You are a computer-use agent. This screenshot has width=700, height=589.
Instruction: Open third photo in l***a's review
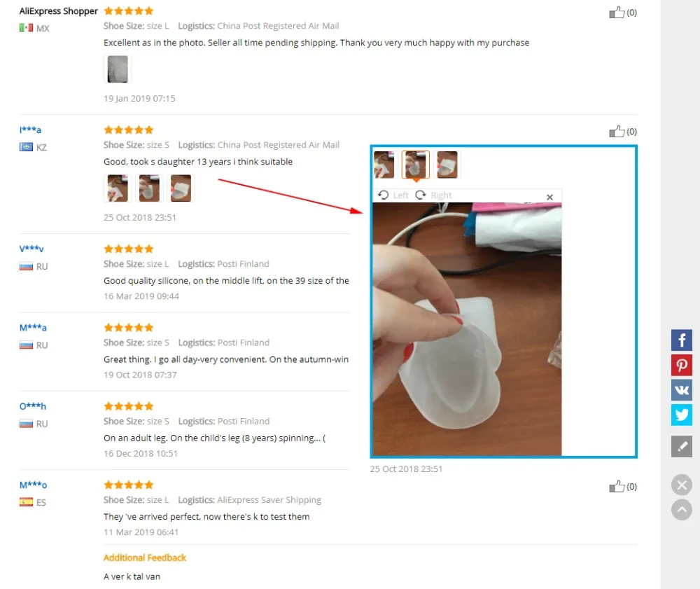click(181, 188)
